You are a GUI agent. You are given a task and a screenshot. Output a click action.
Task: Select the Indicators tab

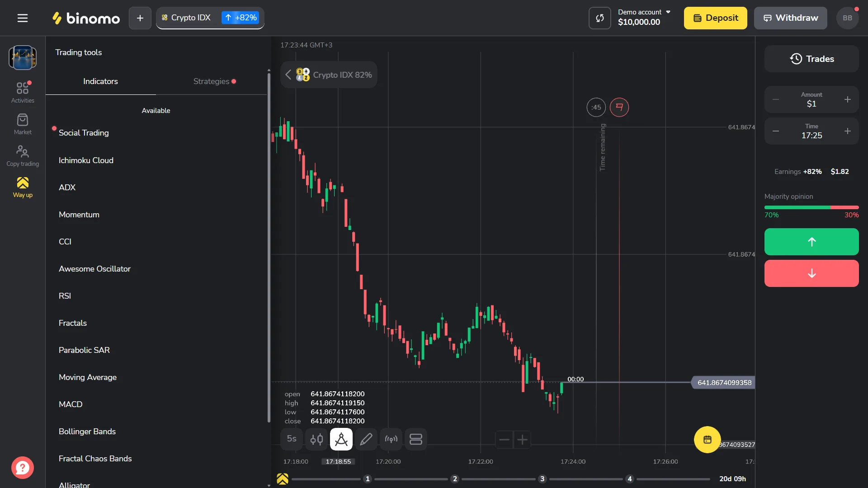[x=100, y=81]
